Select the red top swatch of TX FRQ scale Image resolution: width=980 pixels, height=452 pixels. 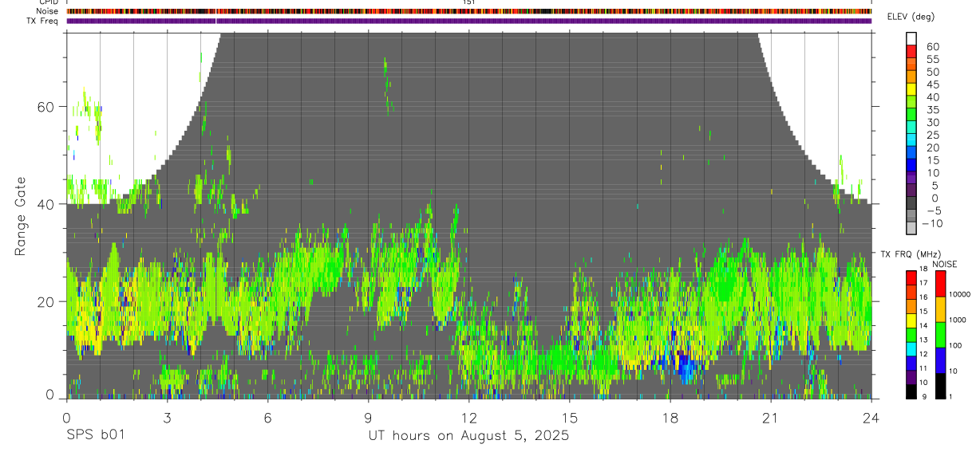click(911, 279)
